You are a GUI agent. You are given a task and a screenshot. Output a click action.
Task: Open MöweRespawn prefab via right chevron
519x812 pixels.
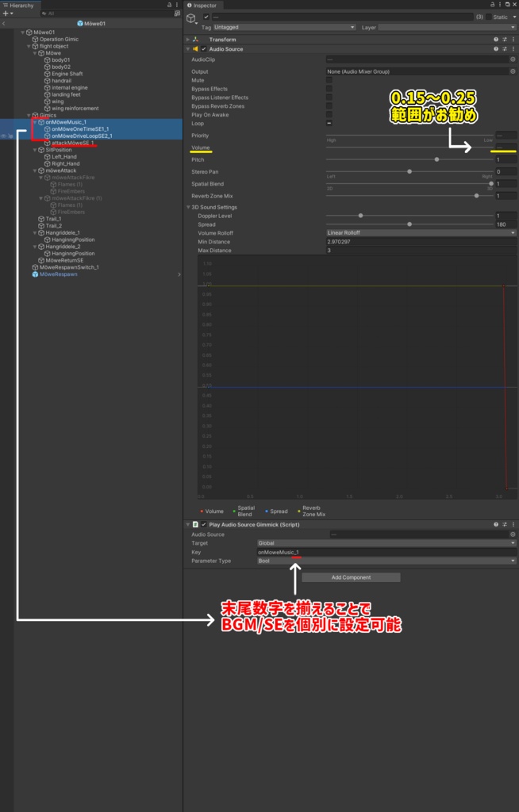[179, 274]
